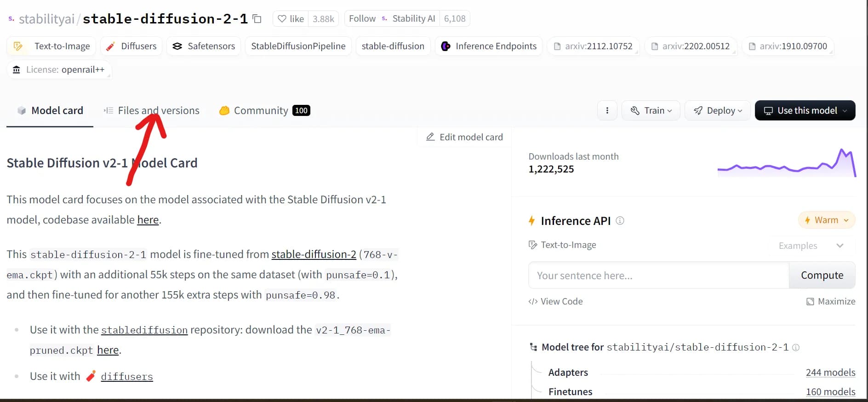This screenshot has width=868, height=402.
Task: Follow the pruned.ckpt 'here' download link
Action: point(108,350)
